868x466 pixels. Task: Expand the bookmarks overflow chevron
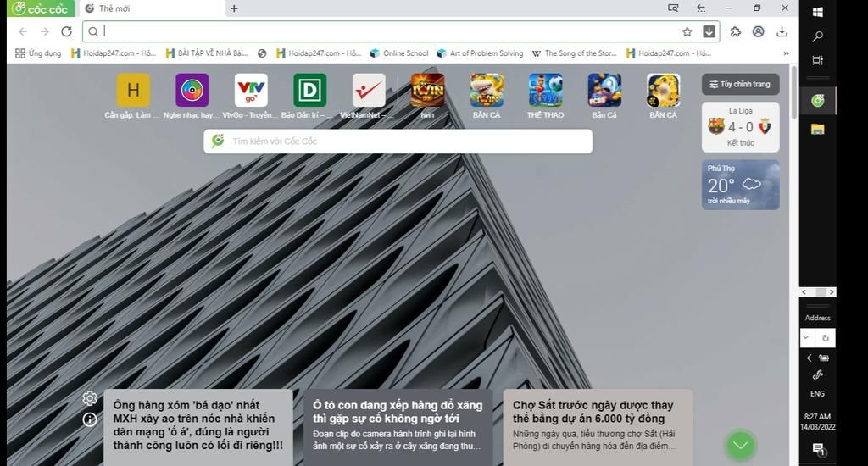(786, 53)
